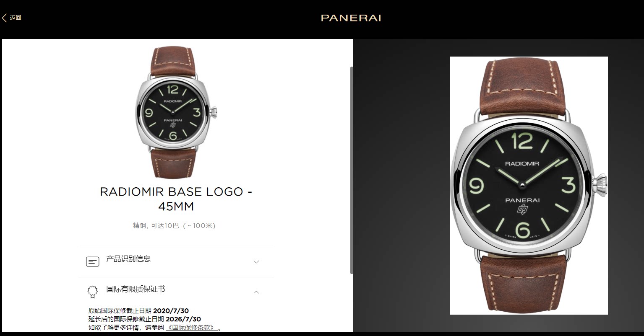Image resolution: width=644 pixels, height=336 pixels.
Task: Expand the 产品识别信息 section chevron
Action: coord(256,262)
